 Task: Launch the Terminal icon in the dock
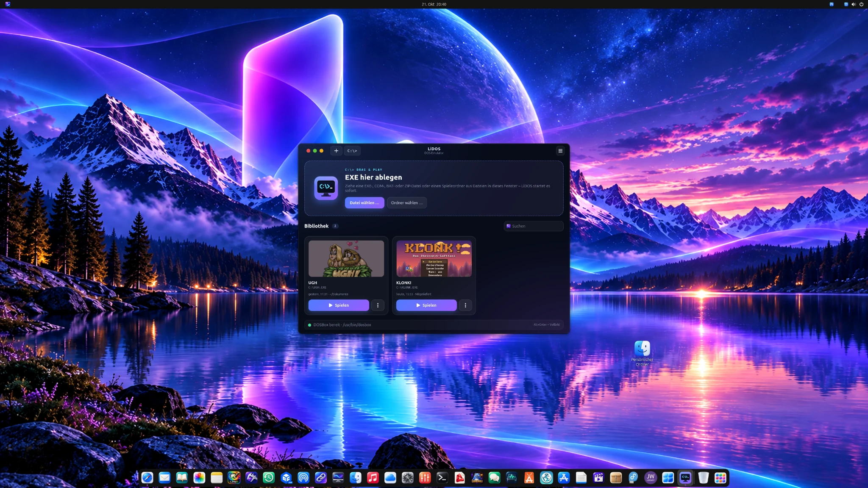click(442, 478)
